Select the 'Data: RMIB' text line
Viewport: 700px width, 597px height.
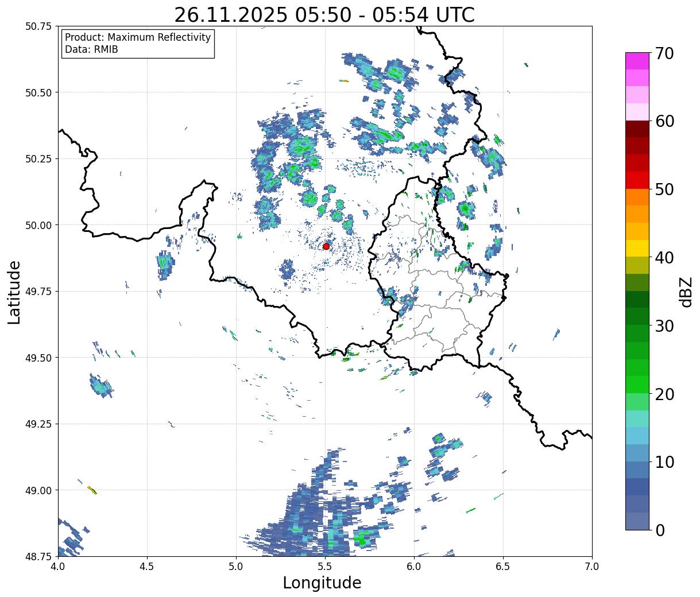click(91, 49)
